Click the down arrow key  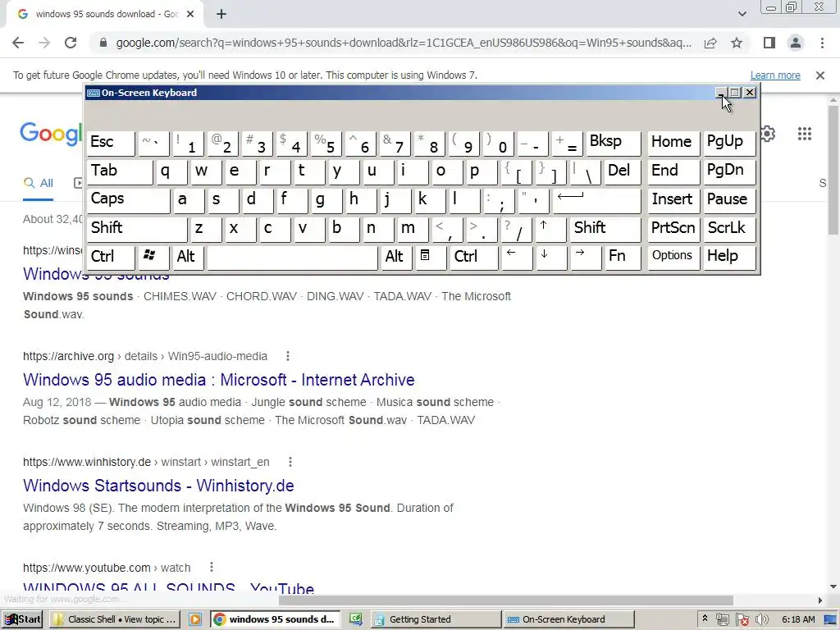pos(550,257)
